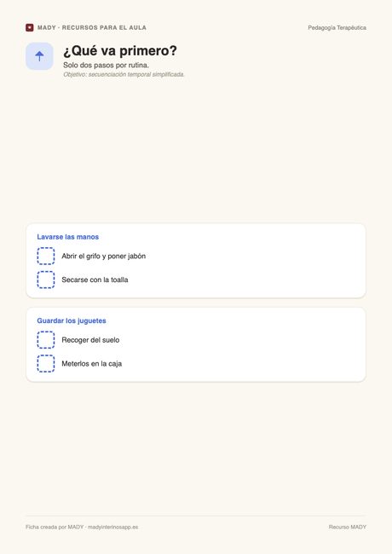Viewport: 392px width, 554px height.
Task: Open the madyinterinosapp.es footer link
Action: pyautogui.click(x=113, y=527)
